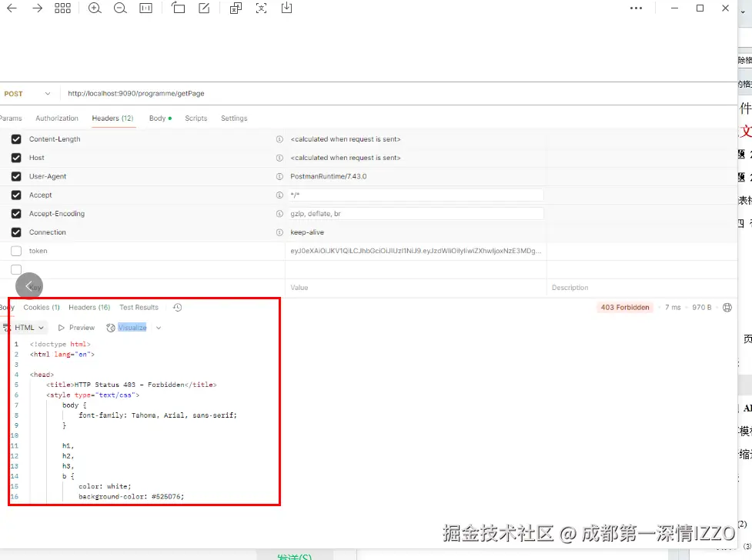Open the Scripts tab
The image size is (752, 560).
[196, 118]
